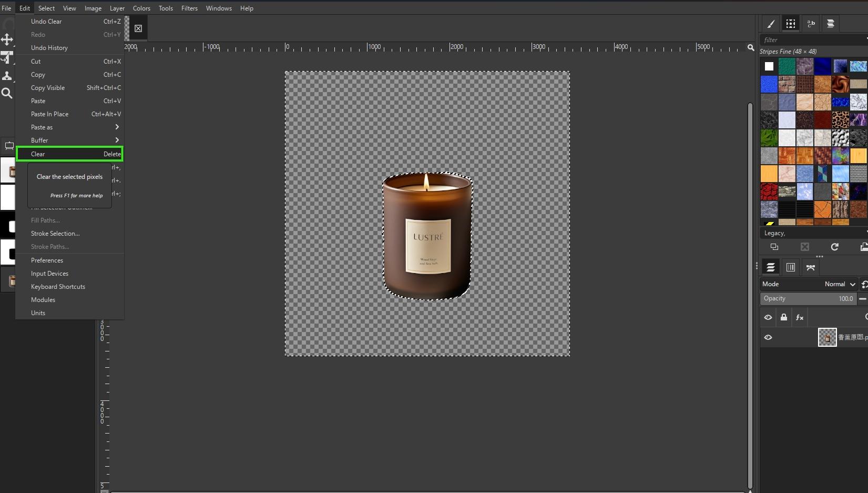The height and width of the screenshot is (493, 868).
Task: Click the refresh patterns icon
Action: pos(834,247)
